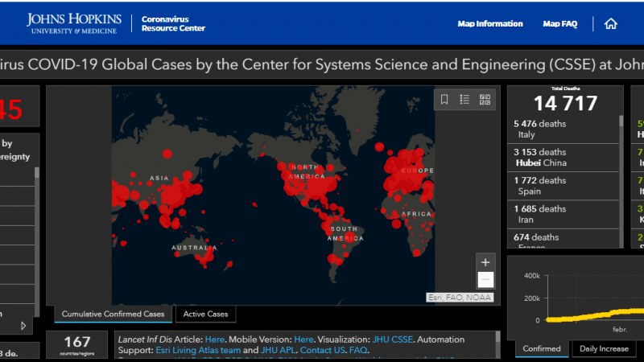Viewport: 644px width, 362px height.
Task: Switch to the Active Cases tab
Action: point(205,314)
